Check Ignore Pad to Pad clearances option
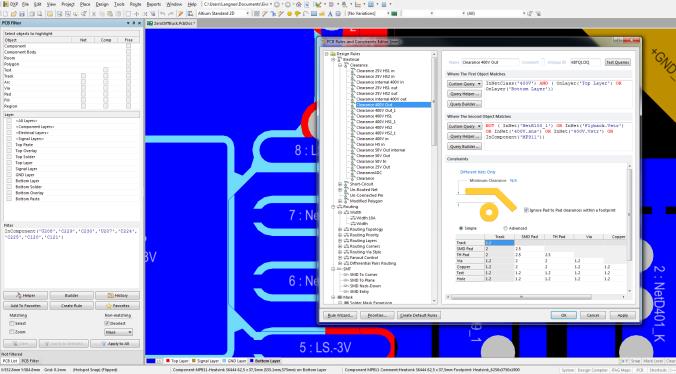Screen dimensions: 676x374 pos(526,210)
